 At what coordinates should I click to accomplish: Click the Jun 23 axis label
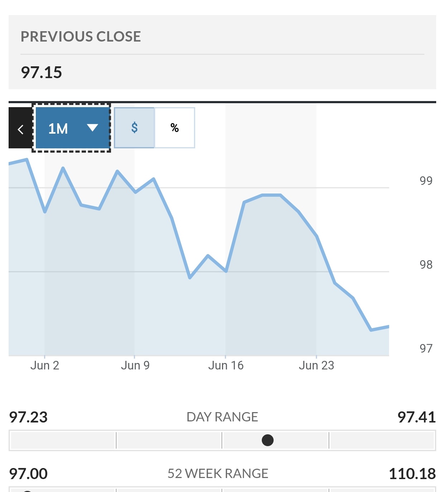tap(317, 366)
